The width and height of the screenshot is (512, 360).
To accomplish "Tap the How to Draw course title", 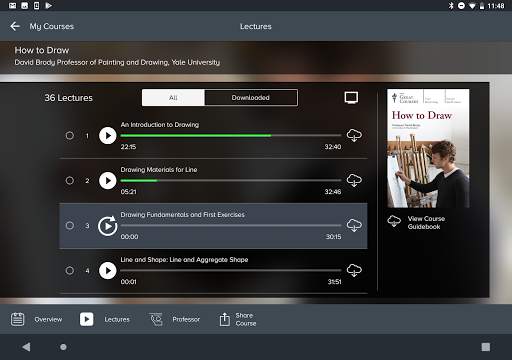I will 42,50.
